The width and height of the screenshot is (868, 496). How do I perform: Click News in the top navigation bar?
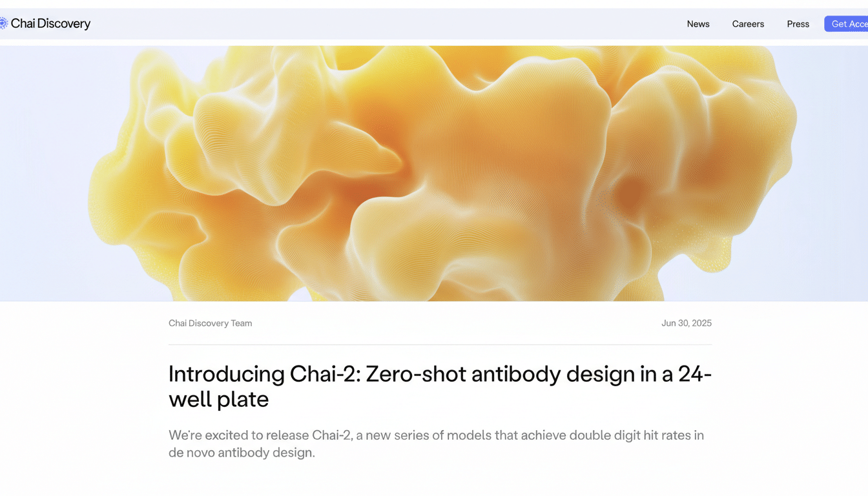click(x=698, y=24)
